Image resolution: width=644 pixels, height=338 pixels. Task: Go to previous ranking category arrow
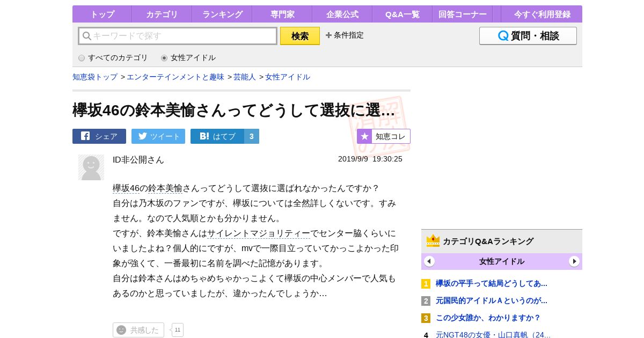(429, 261)
